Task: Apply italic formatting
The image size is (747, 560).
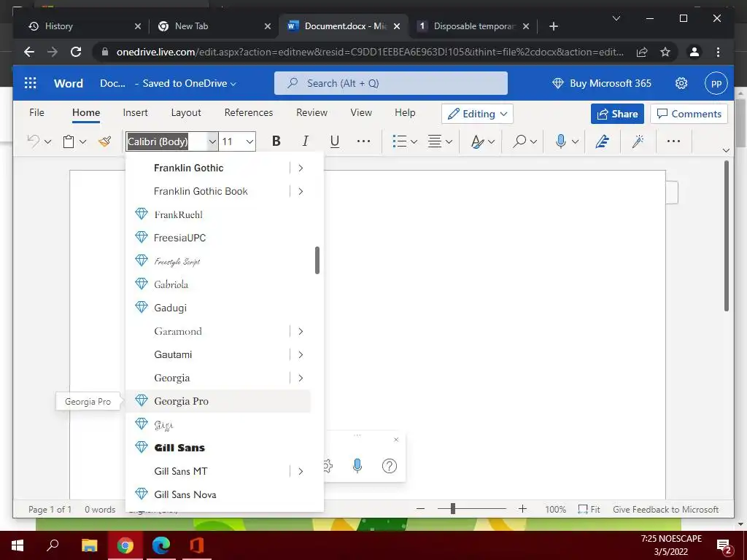Action: (x=306, y=141)
